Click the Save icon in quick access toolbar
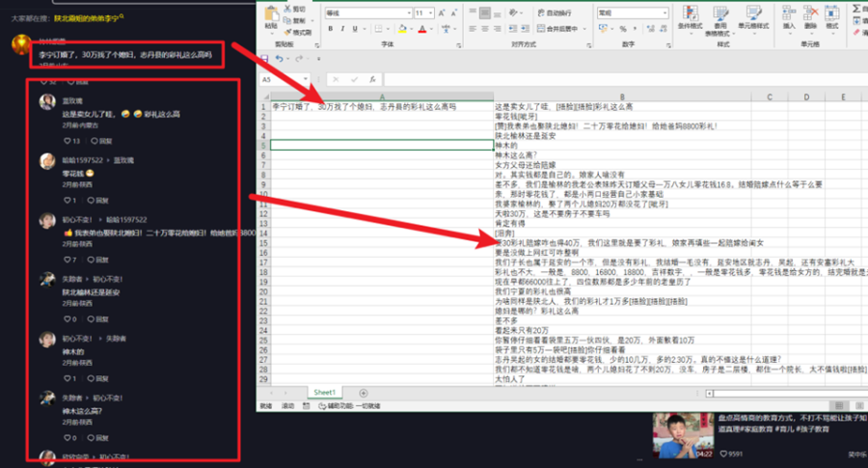The image size is (868, 468). (x=264, y=59)
